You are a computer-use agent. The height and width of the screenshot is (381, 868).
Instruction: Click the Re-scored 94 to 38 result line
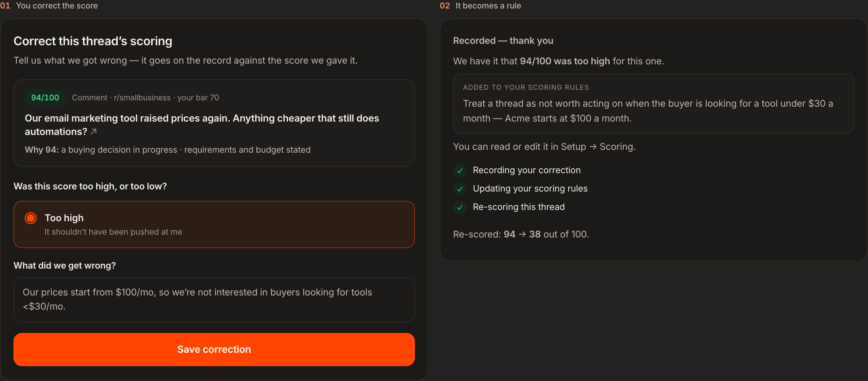click(x=521, y=234)
